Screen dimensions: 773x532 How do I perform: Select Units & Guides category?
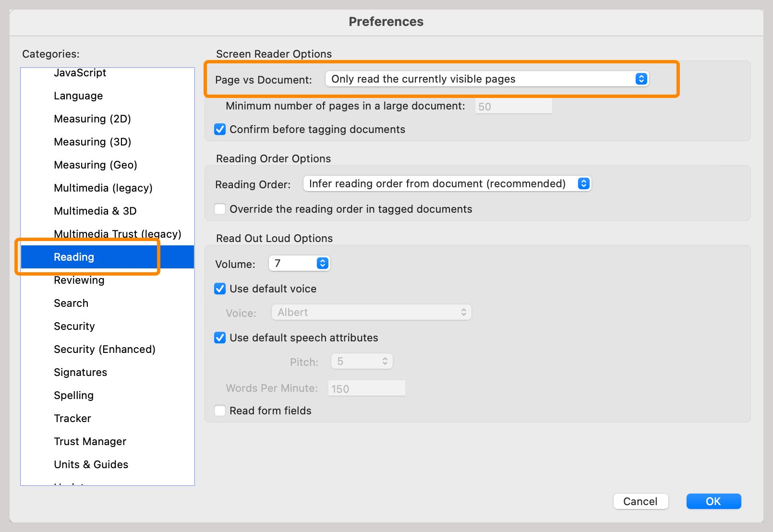tap(91, 465)
